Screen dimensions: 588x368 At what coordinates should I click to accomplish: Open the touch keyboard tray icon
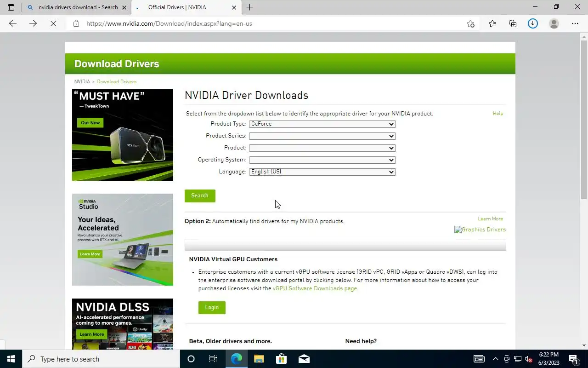click(479, 359)
